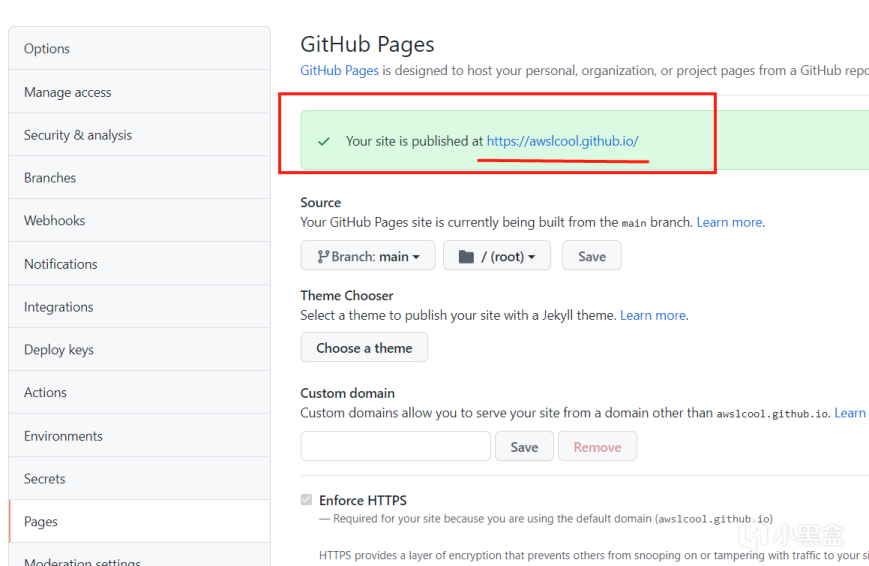Image resolution: width=869 pixels, height=566 pixels.
Task: Save the custom domain
Action: [524, 447]
